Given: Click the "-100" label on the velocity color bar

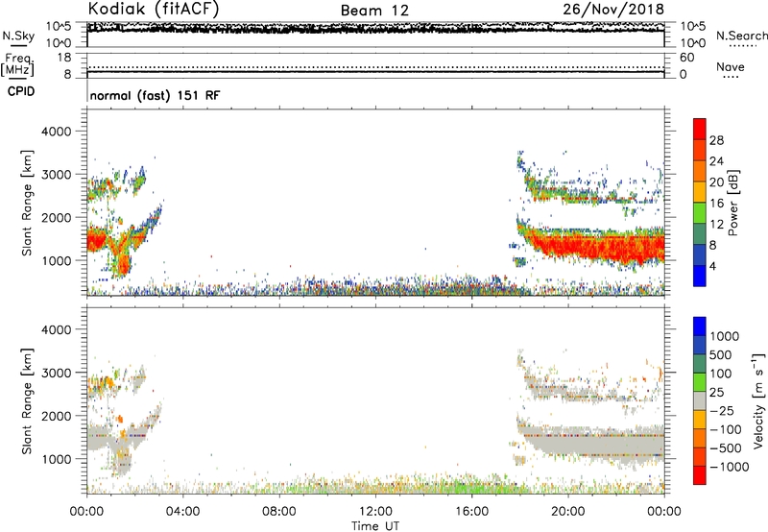Looking at the screenshot, I should coord(725,429).
